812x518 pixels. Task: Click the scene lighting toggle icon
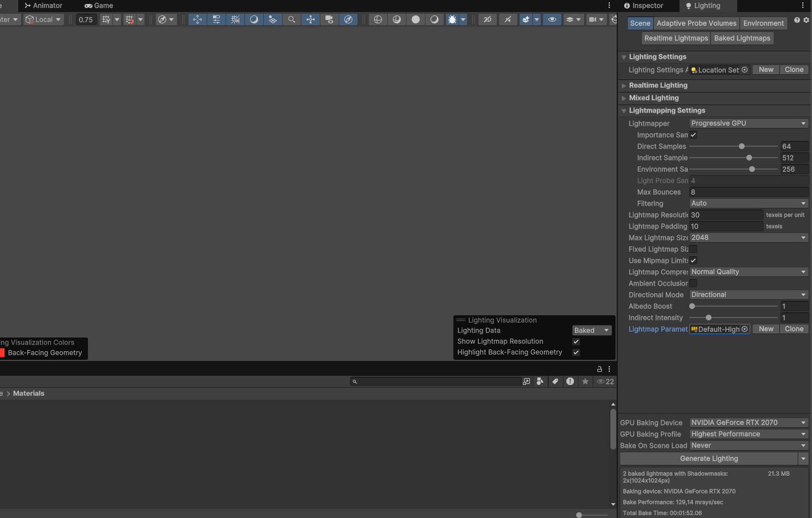[x=254, y=19]
